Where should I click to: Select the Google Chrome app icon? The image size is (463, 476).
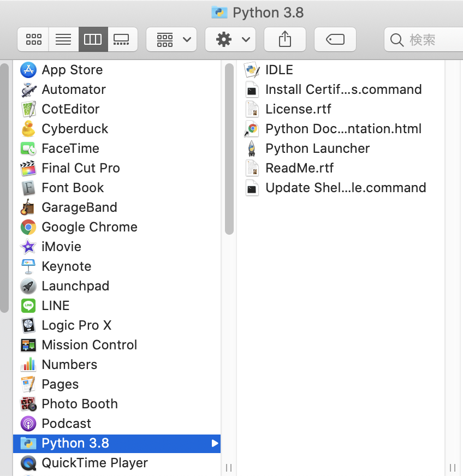click(28, 227)
